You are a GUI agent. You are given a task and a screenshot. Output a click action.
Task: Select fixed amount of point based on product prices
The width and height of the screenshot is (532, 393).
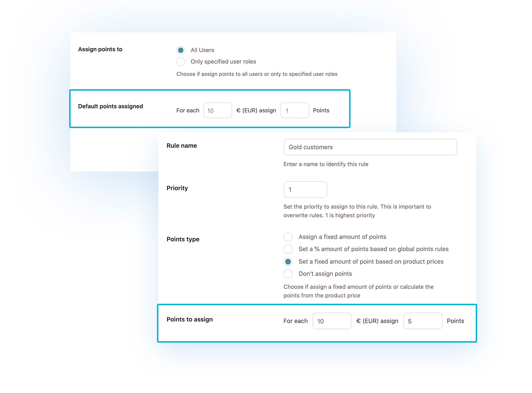[x=288, y=262]
